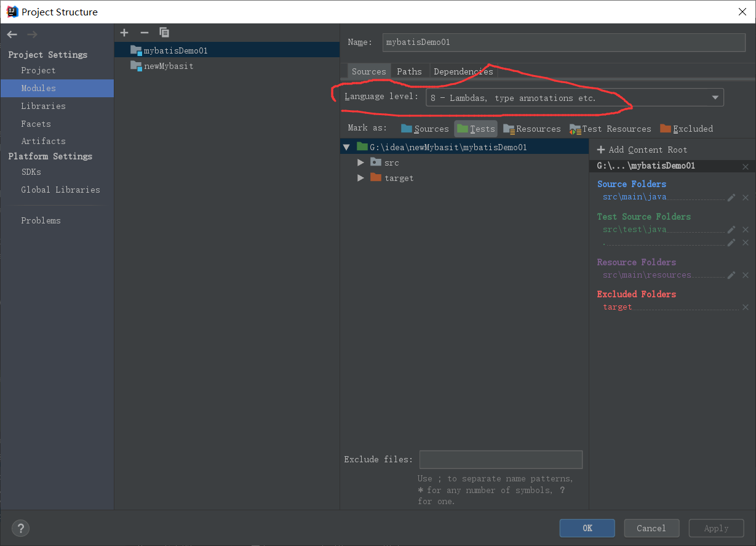Remove target from Excluded Folders
The height and width of the screenshot is (546, 756).
pyautogui.click(x=746, y=307)
